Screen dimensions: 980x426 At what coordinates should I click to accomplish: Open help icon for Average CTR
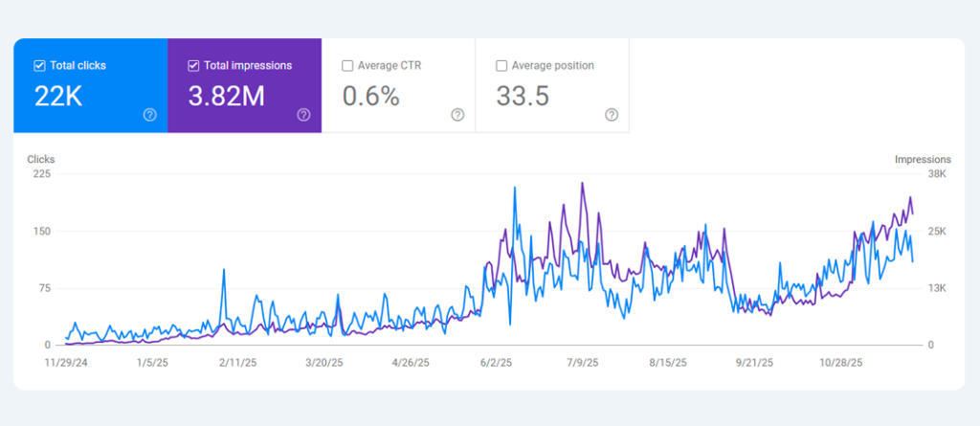457,115
